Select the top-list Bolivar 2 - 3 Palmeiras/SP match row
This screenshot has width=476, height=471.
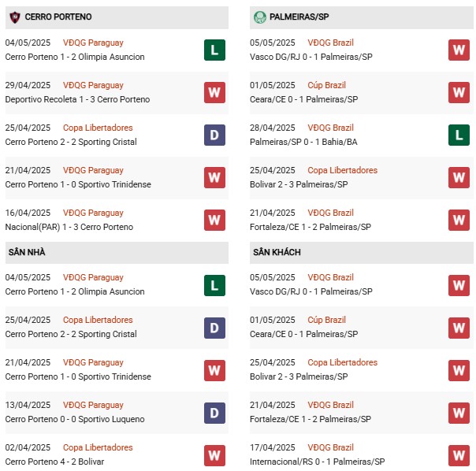(x=362, y=177)
